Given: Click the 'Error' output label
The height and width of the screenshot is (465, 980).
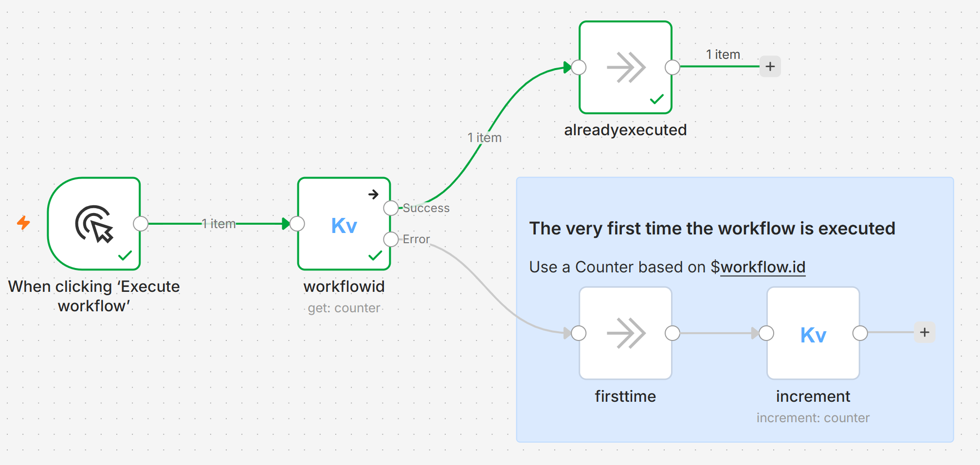Looking at the screenshot, I should 417,239.
